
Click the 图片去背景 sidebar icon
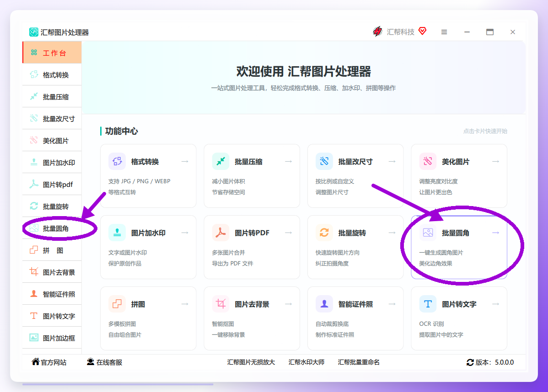coord(34,271)
